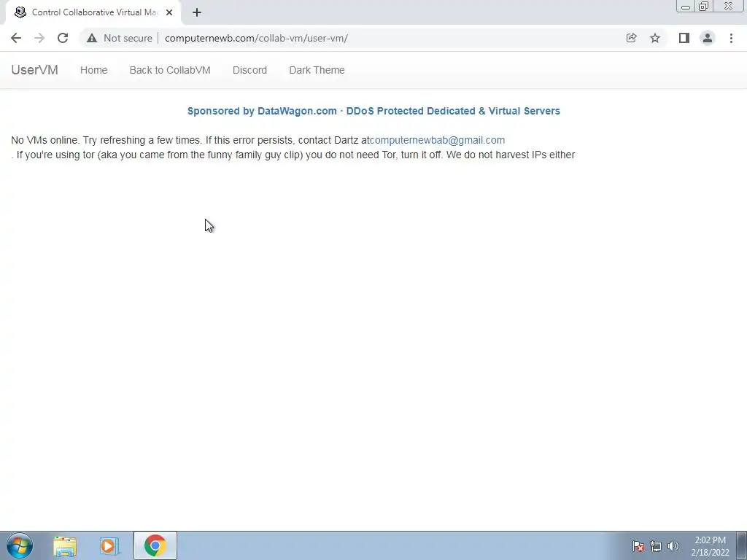The width and height of the screenshot is (747, 560).
Task: Go Back to CollabVM
Action: click(170, 70)
